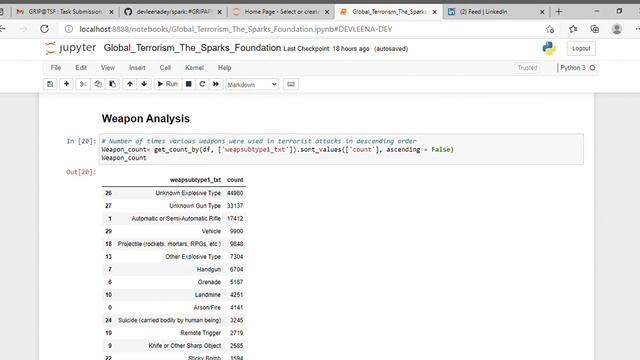Open the Favorites list icon
The width and height of the screenshot is (640, 360).
[x=573, y=29]
